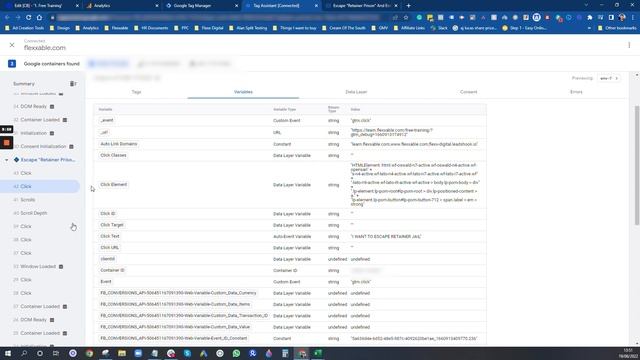This screenshot has height=360, width=640.
Task: Reload the current page
Action: tap(28, 18)
